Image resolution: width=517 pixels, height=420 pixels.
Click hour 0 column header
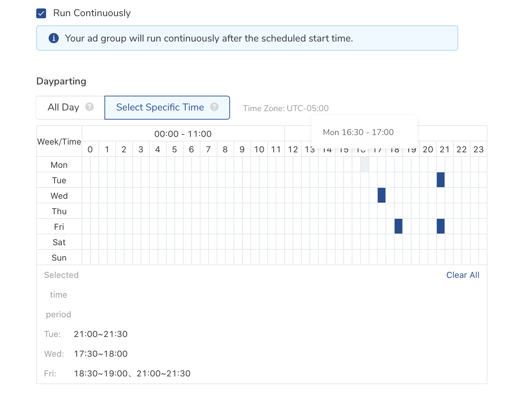[90, 149]
